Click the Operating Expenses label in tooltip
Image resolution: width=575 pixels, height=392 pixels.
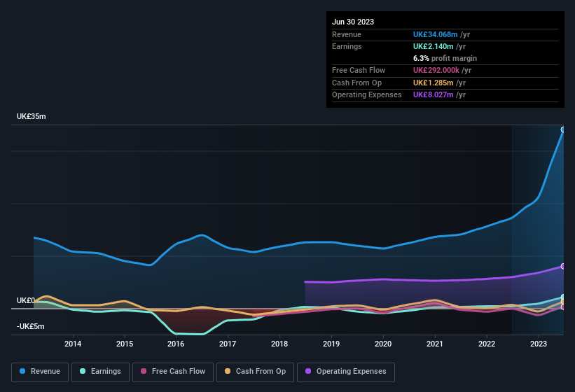point(367,94)
